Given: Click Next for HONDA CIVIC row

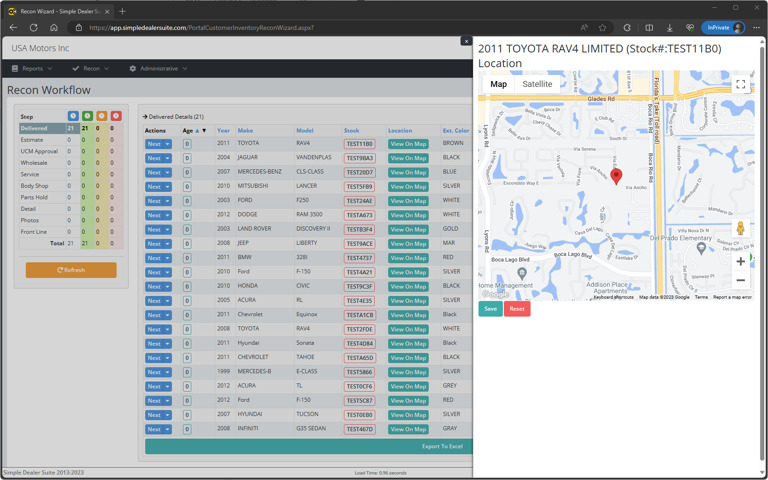Looking at the screenshot, I should point(154,287).
